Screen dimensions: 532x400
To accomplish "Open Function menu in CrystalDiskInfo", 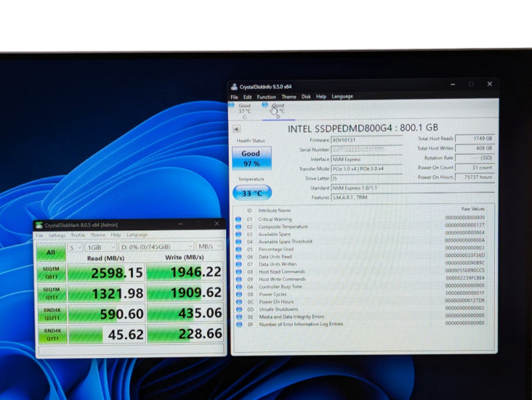I will [x=267, y=97].
